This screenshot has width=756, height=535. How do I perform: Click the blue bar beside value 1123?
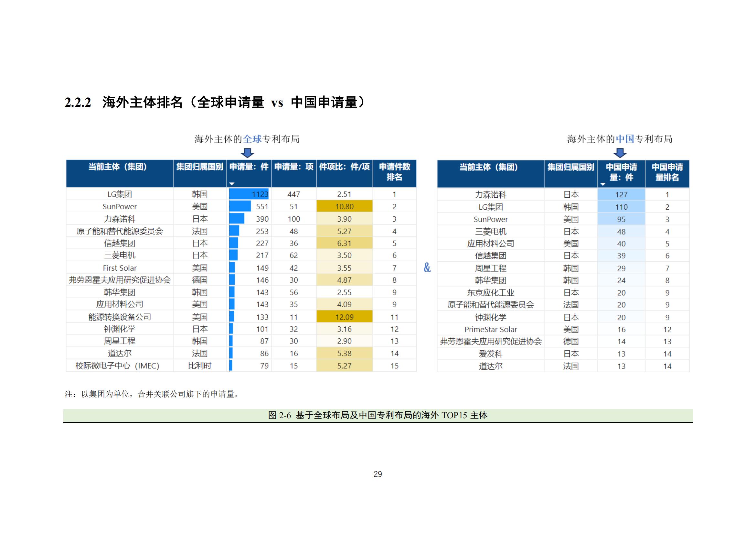coord(249,194)
